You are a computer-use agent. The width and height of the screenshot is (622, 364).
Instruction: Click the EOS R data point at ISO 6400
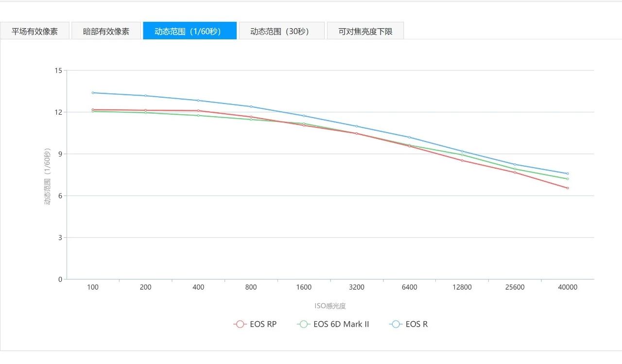tap(409, 137)
